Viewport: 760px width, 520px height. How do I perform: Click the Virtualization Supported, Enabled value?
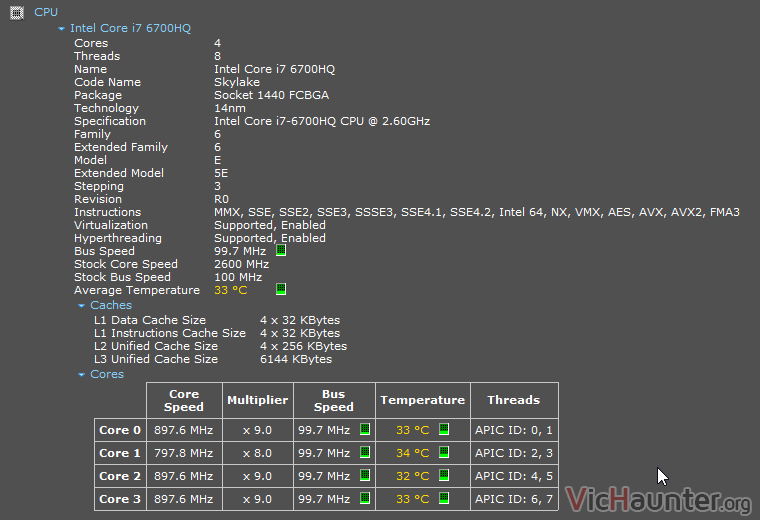pyautogui.click(x=270, y=225)
